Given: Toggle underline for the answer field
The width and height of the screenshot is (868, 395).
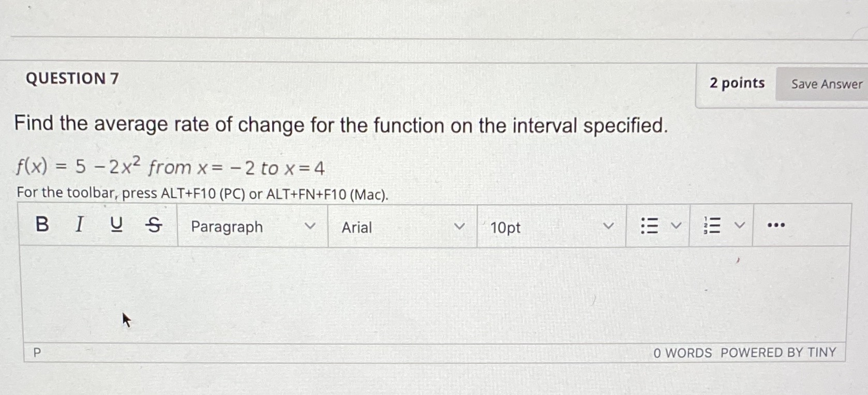Looking at the screenshot, I should tap(116, 225).
